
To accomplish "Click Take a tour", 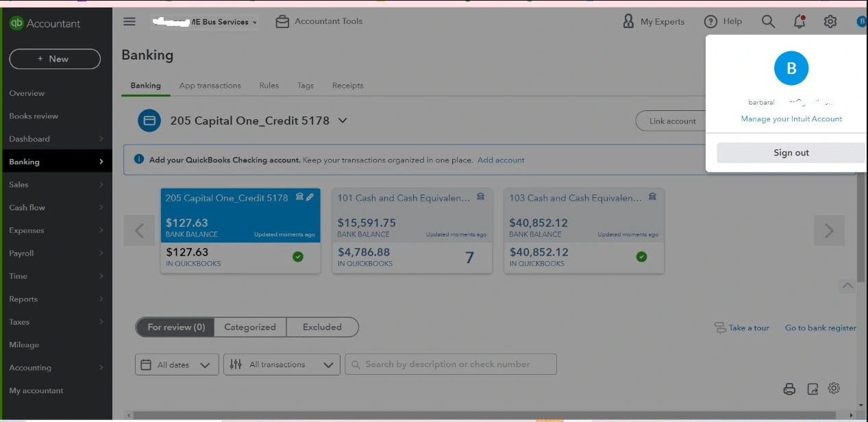I will coord(741,328).
